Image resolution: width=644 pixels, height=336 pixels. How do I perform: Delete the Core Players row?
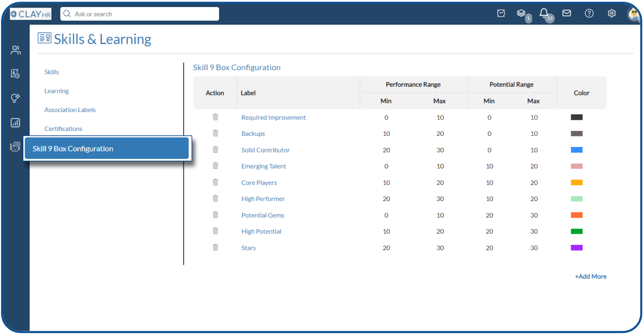click(x=215, y=182)
